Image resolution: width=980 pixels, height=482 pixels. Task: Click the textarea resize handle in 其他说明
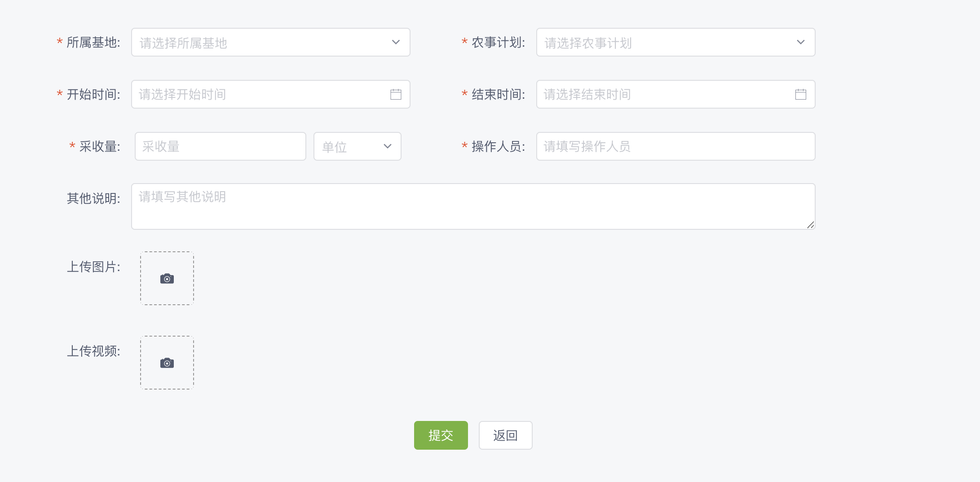(811, 225)
